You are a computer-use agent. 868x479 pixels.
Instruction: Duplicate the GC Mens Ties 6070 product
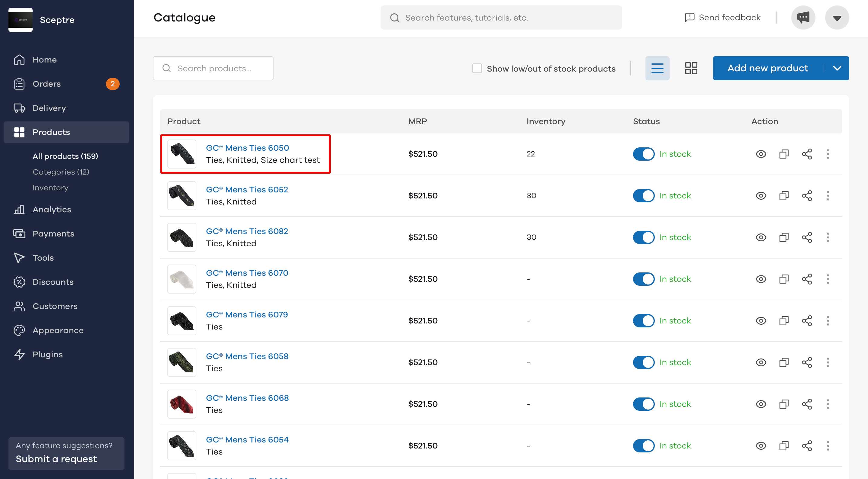(x=784, y=279)
